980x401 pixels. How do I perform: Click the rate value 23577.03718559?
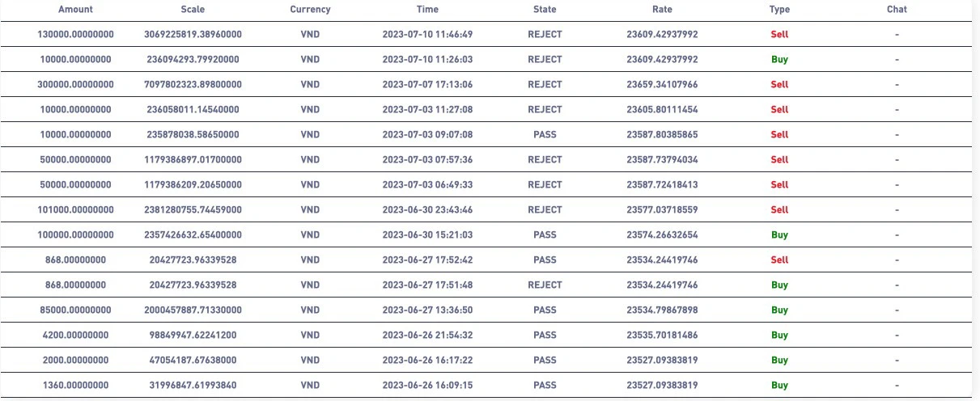[x=662, y=210]
